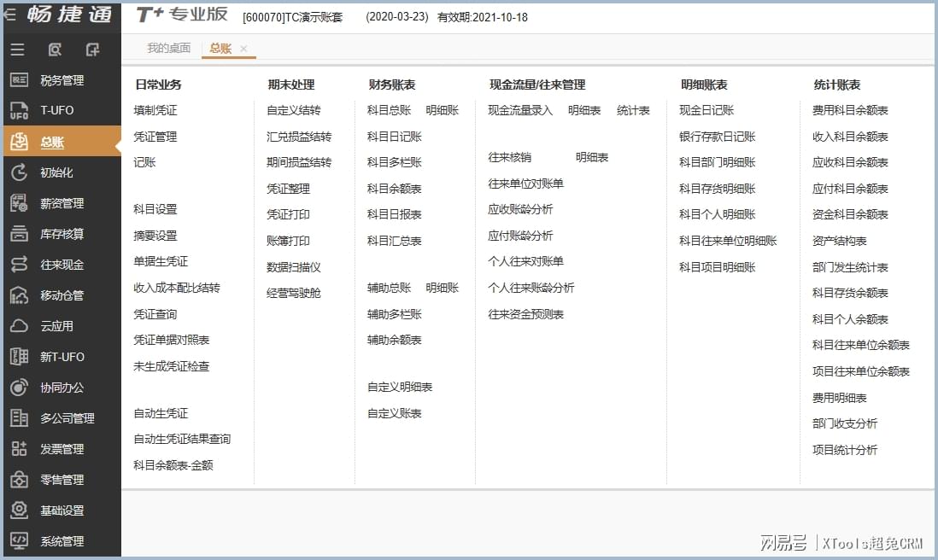Close the 总账 tab
The height and width of the screenshot is (560, 938).
pyautogui.click(x=243, y=50)
